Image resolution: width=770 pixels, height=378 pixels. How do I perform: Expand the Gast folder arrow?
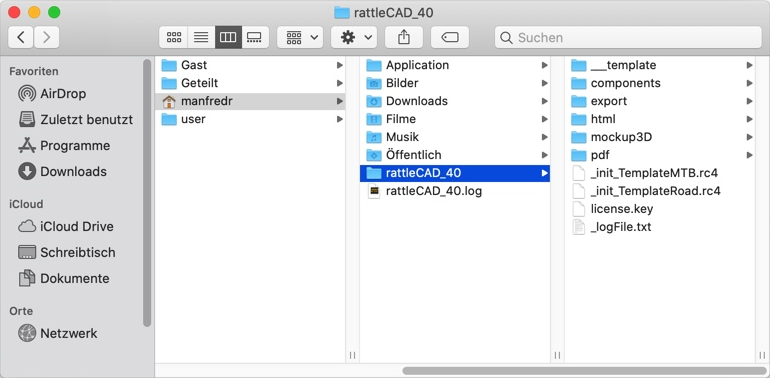[x=340, y=65]
